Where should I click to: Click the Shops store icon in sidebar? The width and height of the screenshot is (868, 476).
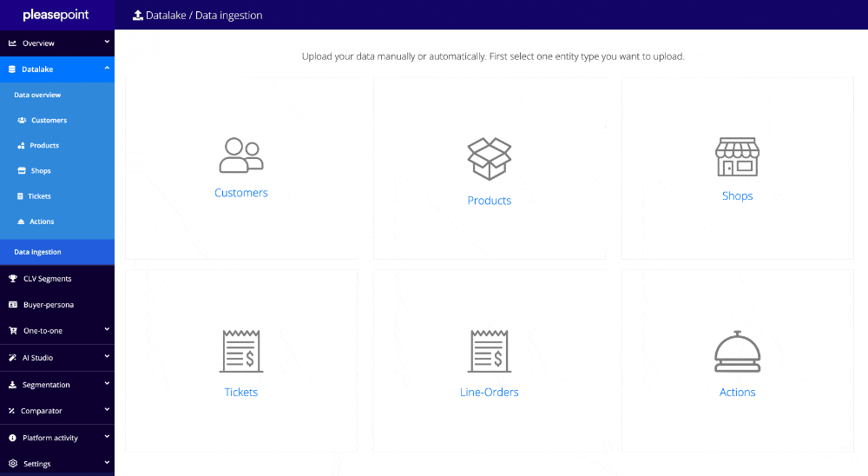[22, 170]
